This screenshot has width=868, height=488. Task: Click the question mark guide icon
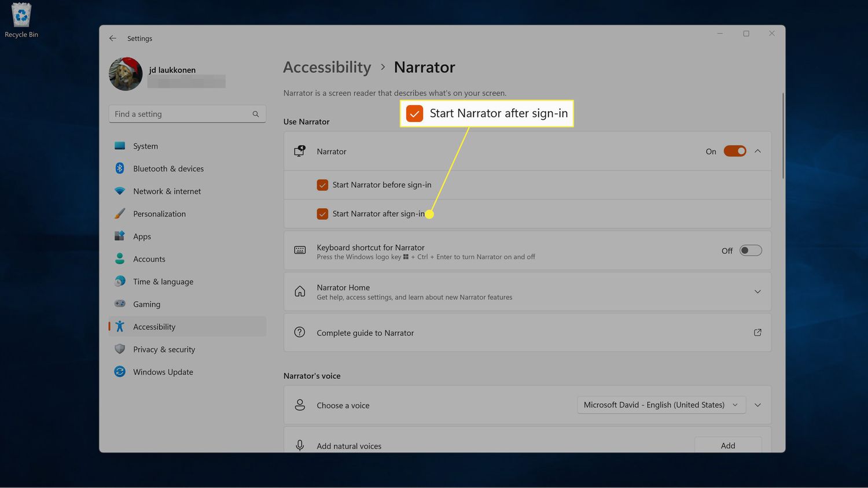(300, 332)
